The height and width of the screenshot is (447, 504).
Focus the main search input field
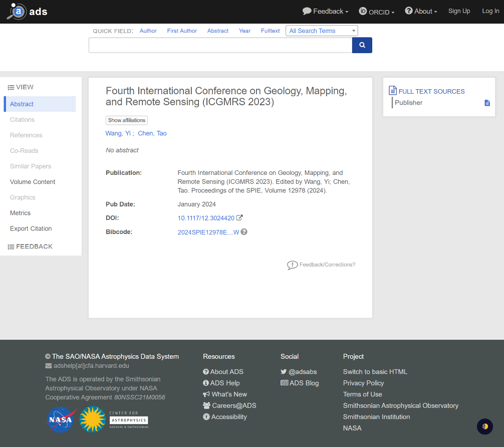pyautogui.click(x=220, y=45)
